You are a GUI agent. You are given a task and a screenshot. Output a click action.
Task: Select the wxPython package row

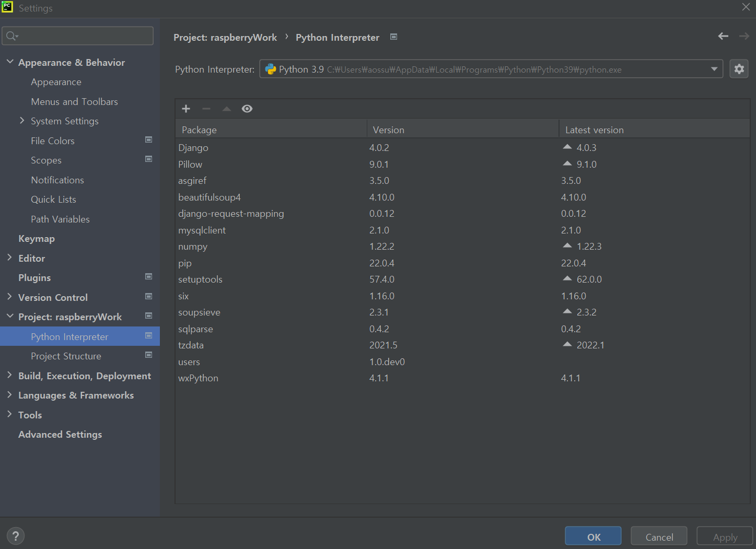point(462,378)
